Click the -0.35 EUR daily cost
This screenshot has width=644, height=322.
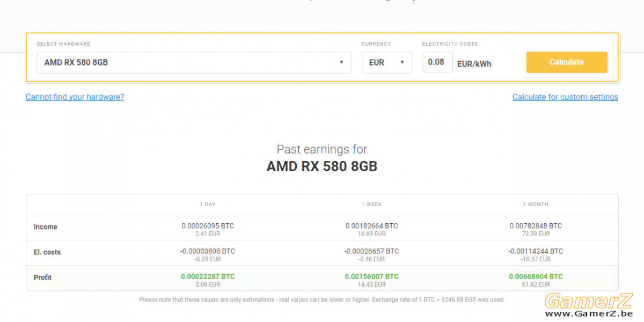click(x=208, y=259)
